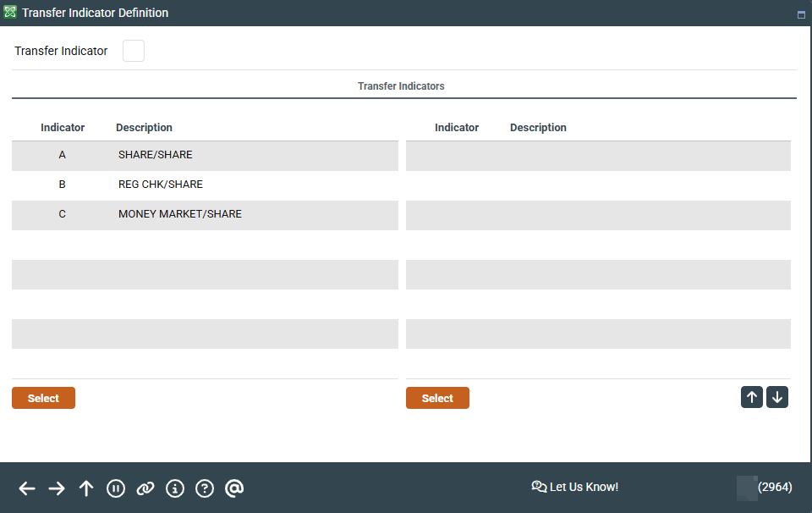Click the Let Us Know! feedback link
Viewport: 812px width, 513px height.
point(575,487)
